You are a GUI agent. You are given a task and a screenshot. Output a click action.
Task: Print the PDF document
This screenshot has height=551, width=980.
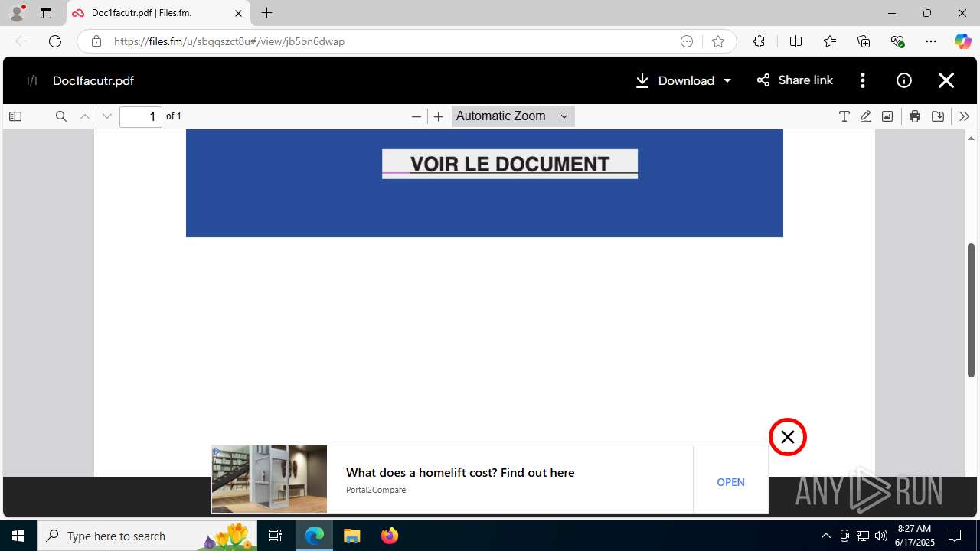pyautogui.click(x=914, y=116)
